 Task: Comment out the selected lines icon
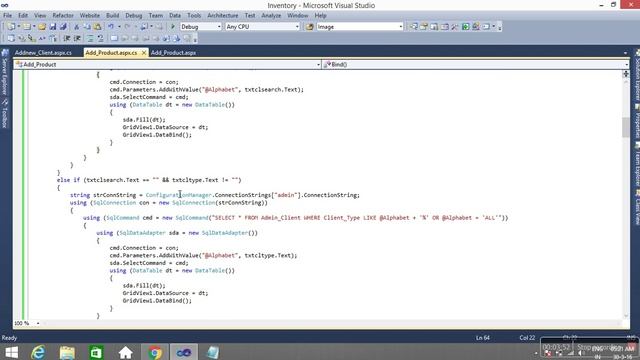click(x=90, y=39)
